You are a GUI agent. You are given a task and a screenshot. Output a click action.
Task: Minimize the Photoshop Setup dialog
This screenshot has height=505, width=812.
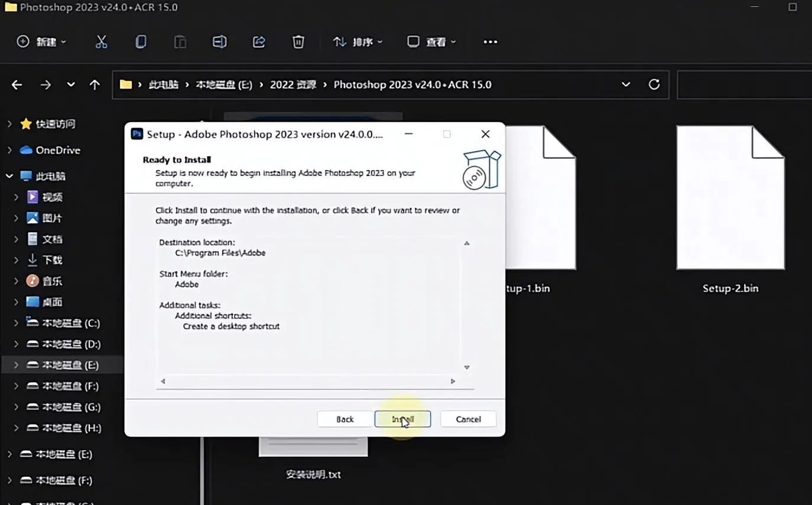click(x=408, y=134)
